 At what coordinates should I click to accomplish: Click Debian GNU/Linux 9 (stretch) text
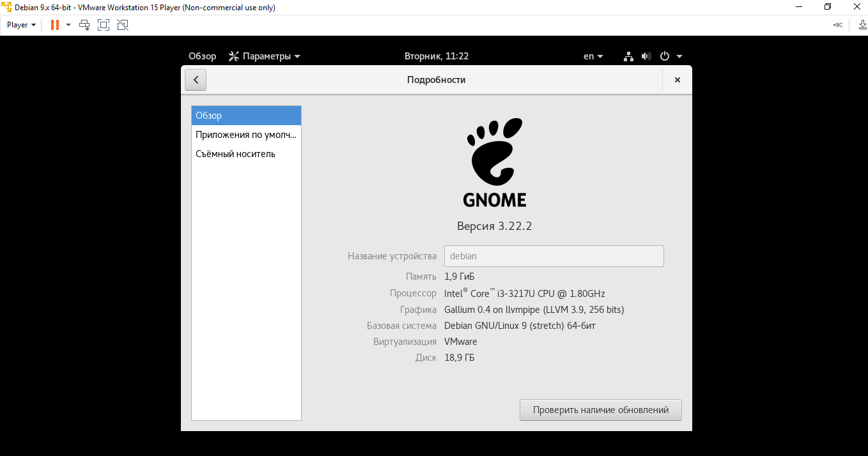520,326
